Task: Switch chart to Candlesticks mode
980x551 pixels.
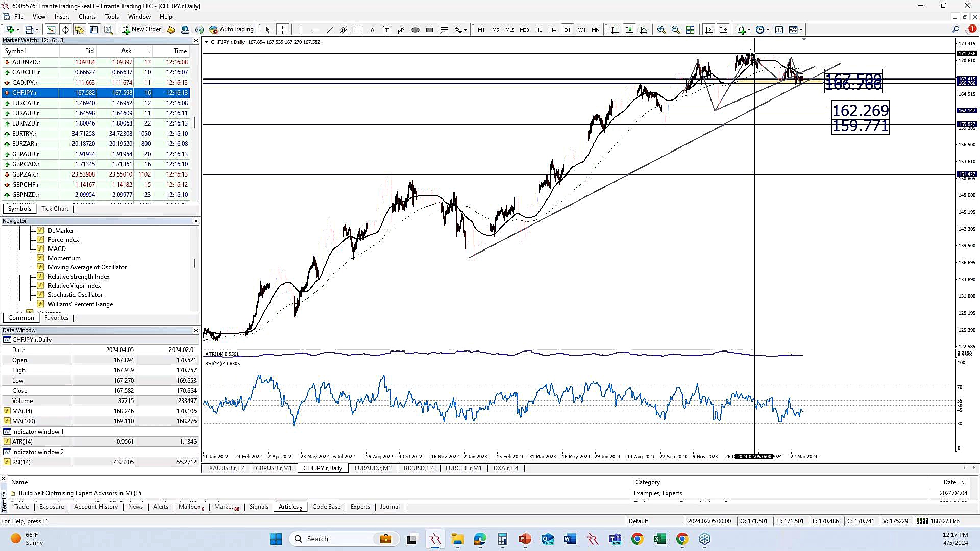Action: tap(629, 30)
